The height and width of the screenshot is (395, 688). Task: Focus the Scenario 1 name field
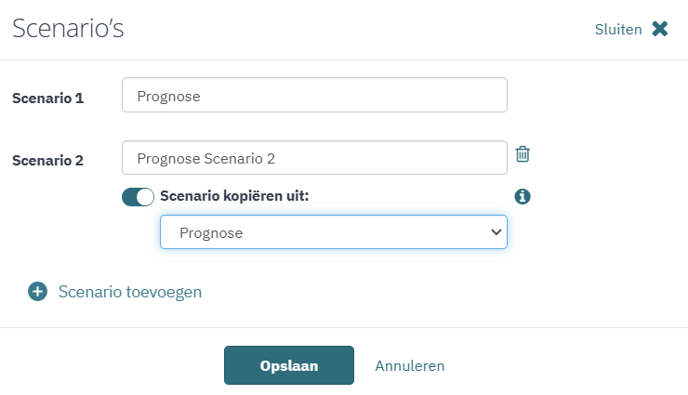point(315,95)
